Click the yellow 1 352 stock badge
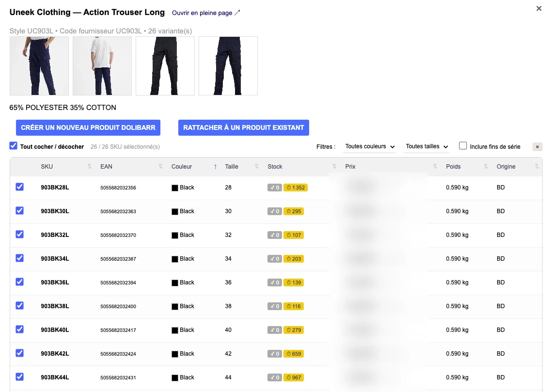The image size is (548, 392). pos(296,188)
